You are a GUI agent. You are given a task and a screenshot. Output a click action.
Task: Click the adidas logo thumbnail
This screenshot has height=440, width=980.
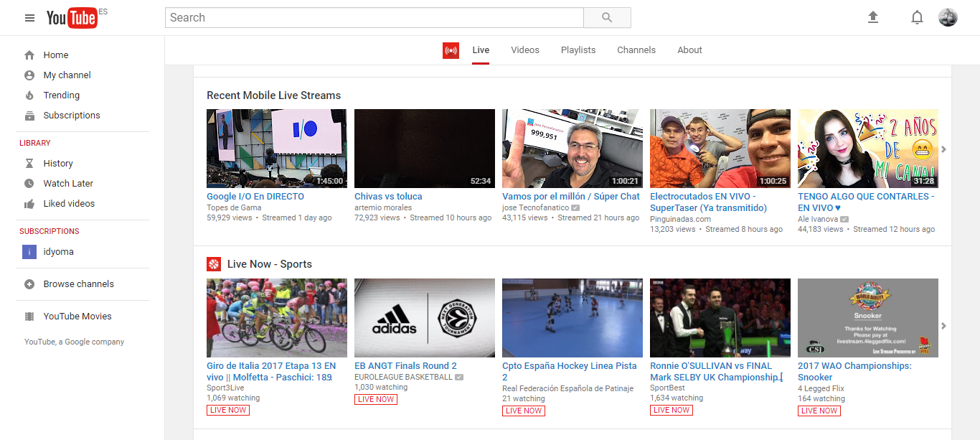(425, 318)
